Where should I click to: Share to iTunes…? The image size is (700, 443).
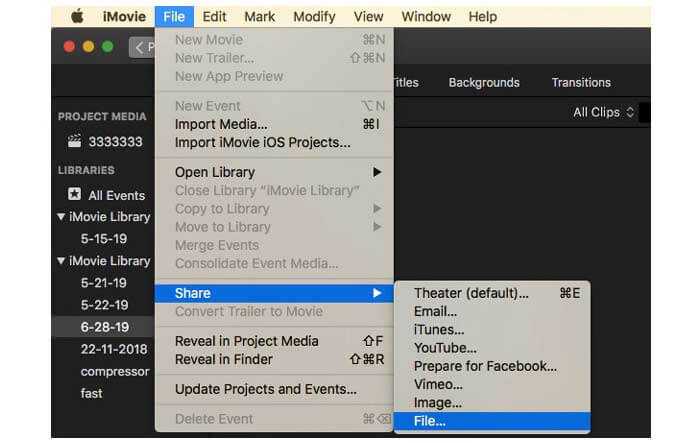[x=492, y=330]
